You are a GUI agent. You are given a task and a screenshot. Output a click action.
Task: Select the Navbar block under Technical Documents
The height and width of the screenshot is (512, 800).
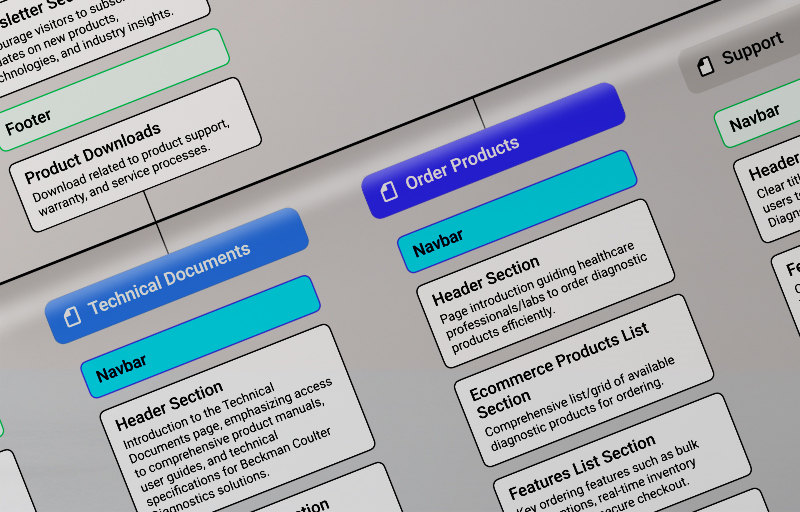200,329
